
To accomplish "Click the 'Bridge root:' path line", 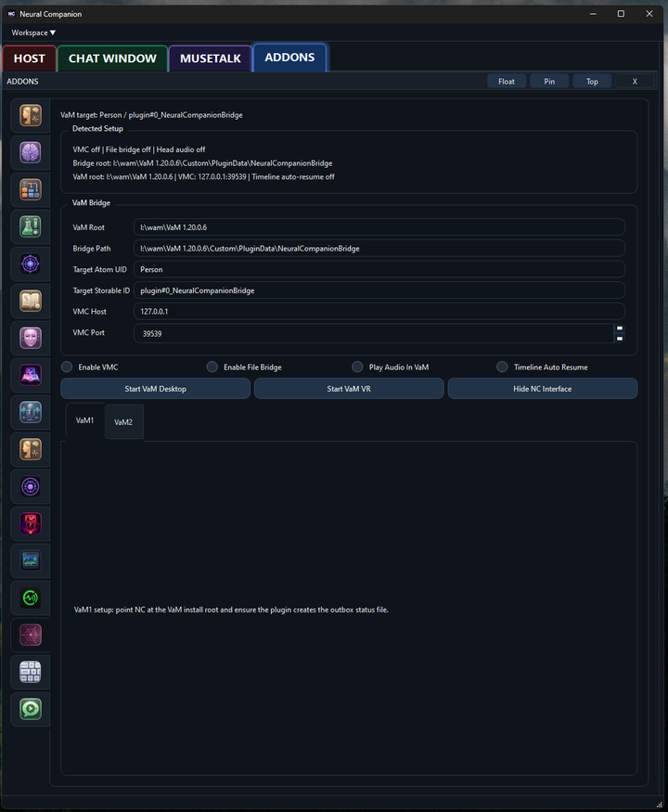I will 202,163.
